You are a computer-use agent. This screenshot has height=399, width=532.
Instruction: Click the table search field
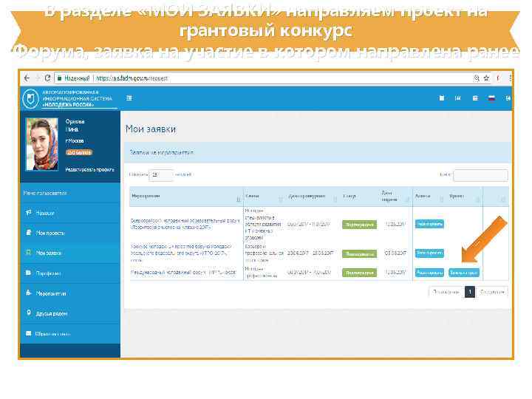coord(480,175)
